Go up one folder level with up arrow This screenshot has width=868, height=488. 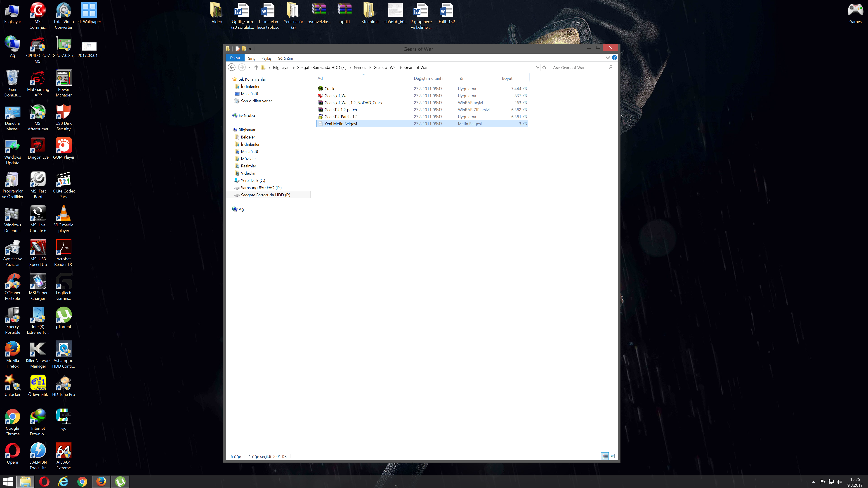(x=256, y=67)
